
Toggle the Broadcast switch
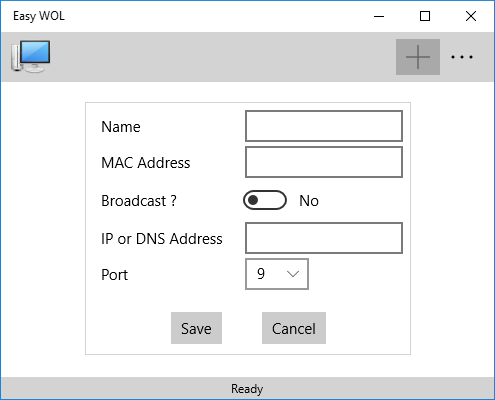tap(265, 200)
